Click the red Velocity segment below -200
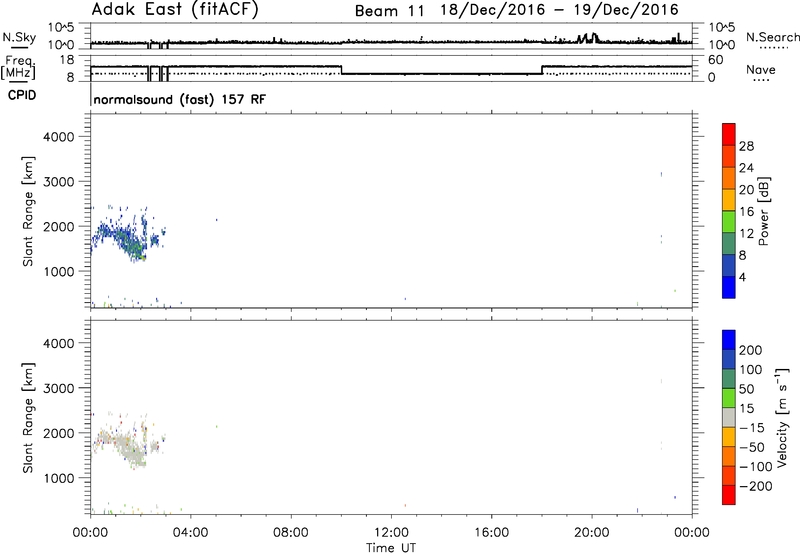 pos(729,495)
